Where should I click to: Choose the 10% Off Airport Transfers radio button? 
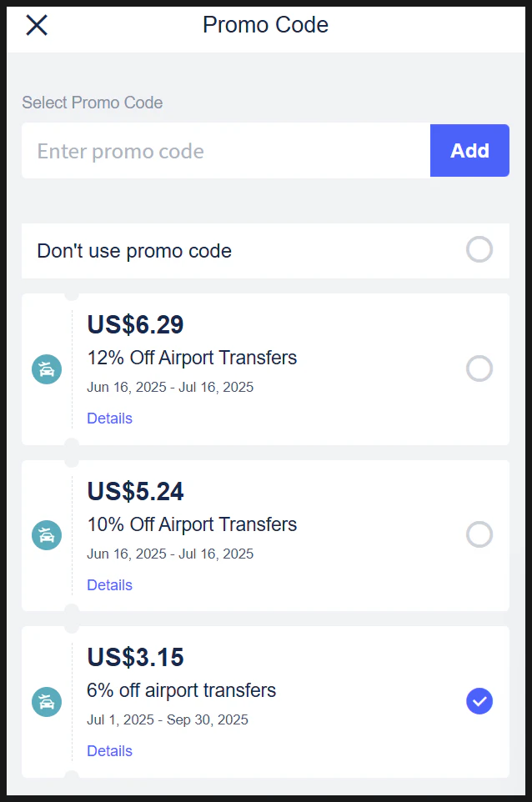tap(479, 534)
